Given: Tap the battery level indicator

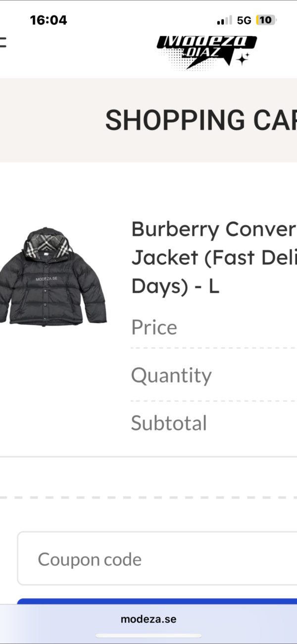Looking at the screenshot, I should pos(265,20).
